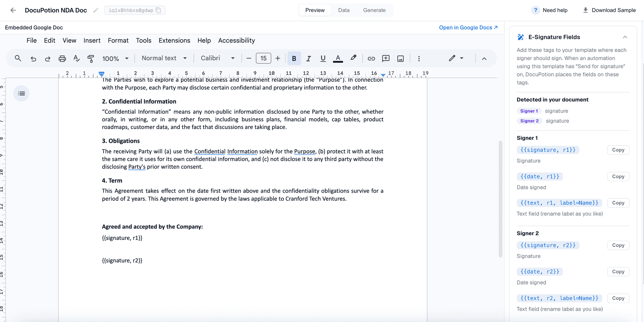Image resolution: width=644 pixels, height=322 pixels.
Task: Switch to the Generate tab
Action: click(374, 10)
